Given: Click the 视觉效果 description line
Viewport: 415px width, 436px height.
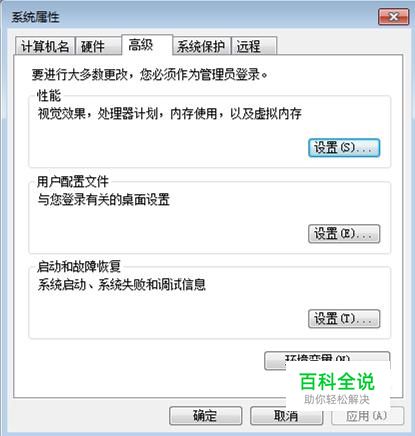Looking at the screenshot, I should [170, 114].
